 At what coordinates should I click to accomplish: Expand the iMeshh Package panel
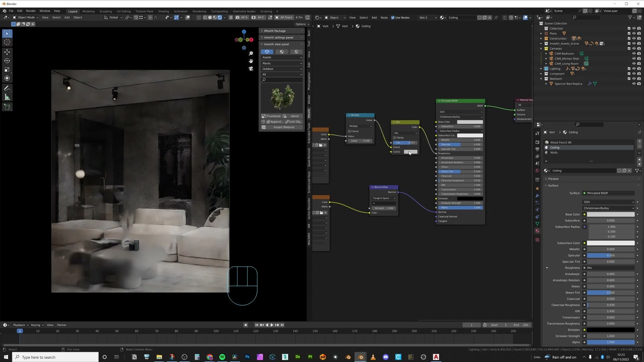point(282,31)
